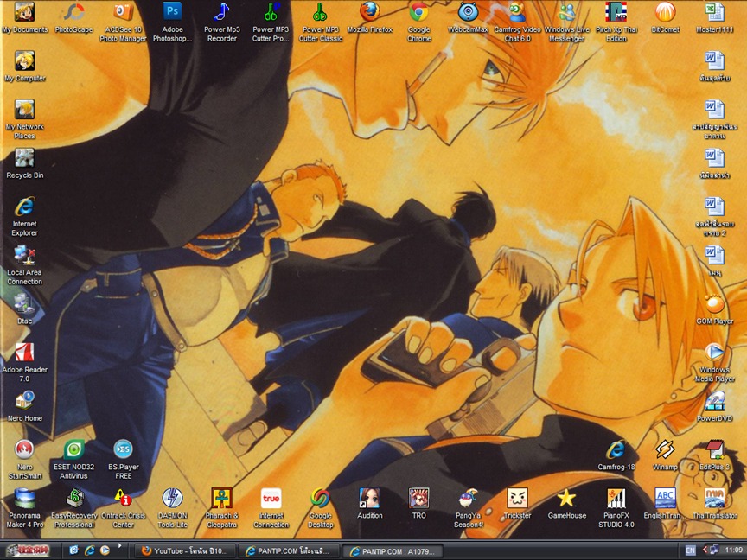Click the My Network Places icon
The height and width of the screenshot is (560, 747).
pyautogui.click(x=25, y=119)
